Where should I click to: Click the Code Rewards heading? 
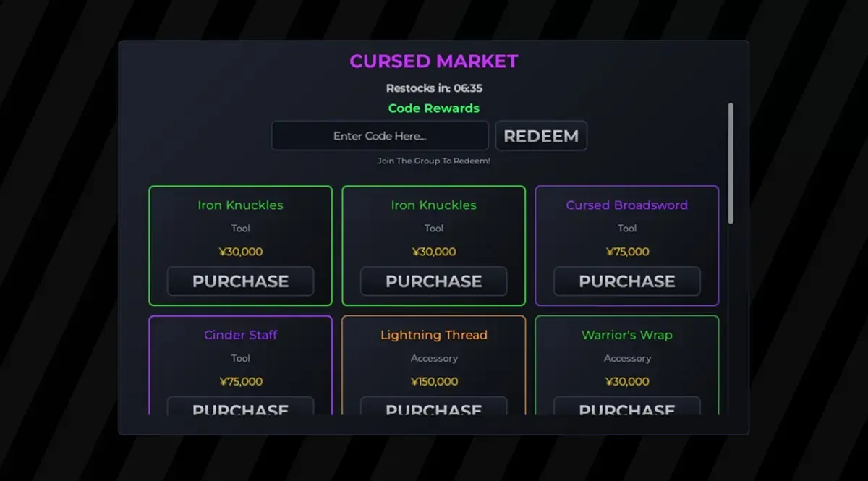433,108
